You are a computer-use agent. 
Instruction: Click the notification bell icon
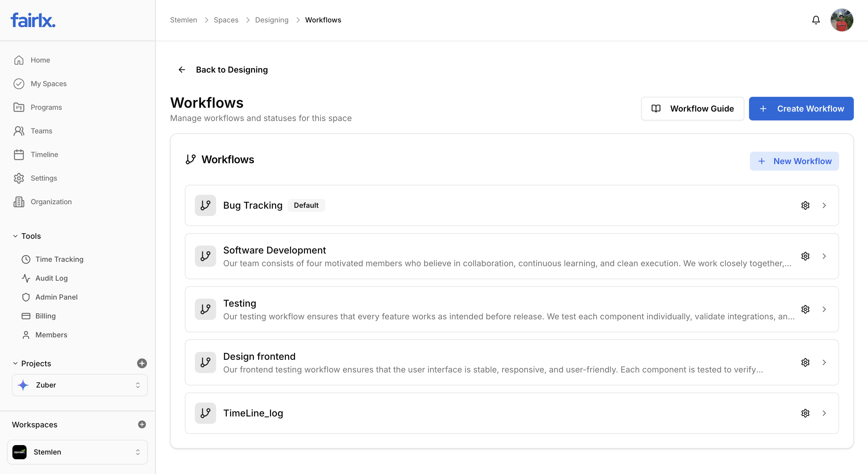[x=816, y=20]
